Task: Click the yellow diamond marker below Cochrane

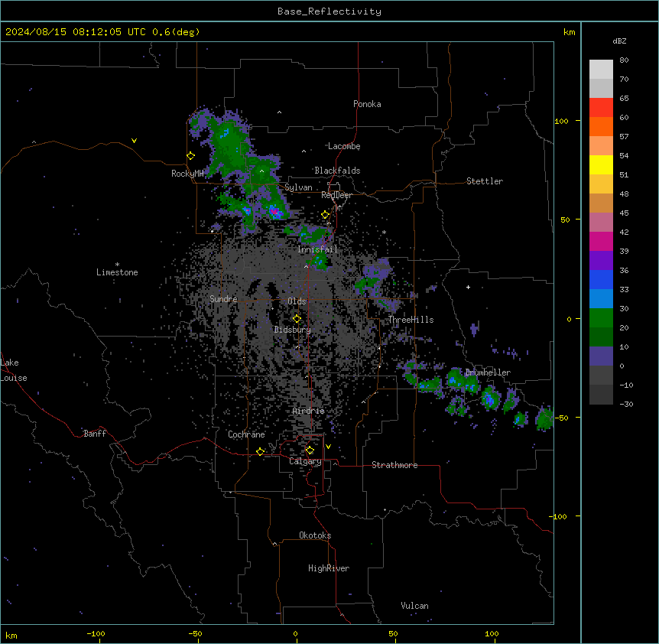Action: 260,451
